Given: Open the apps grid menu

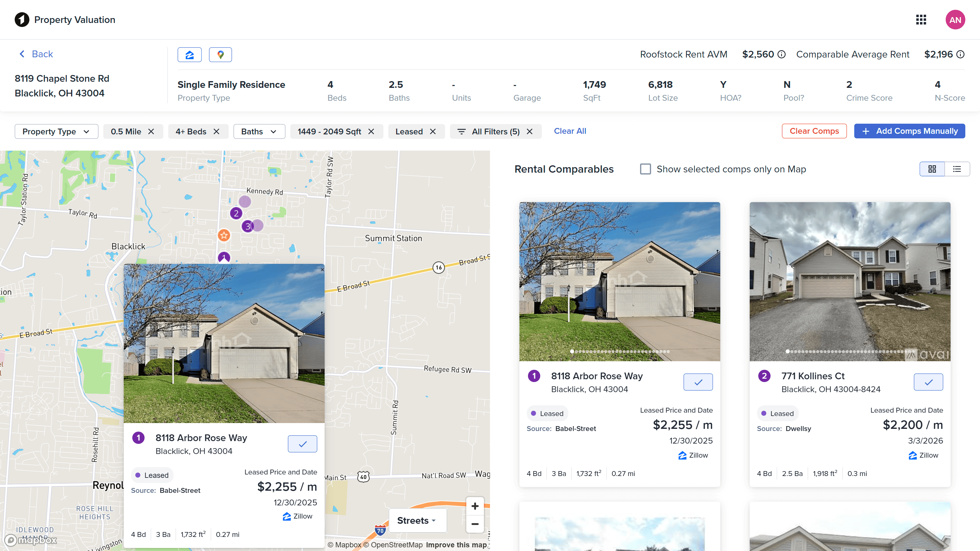Looking at the screenshot, I should click(x=921, y=19).
